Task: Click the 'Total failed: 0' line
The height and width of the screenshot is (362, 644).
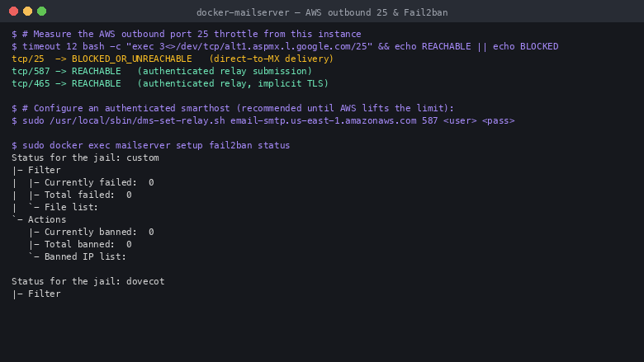Action: (x=72, y=195)
